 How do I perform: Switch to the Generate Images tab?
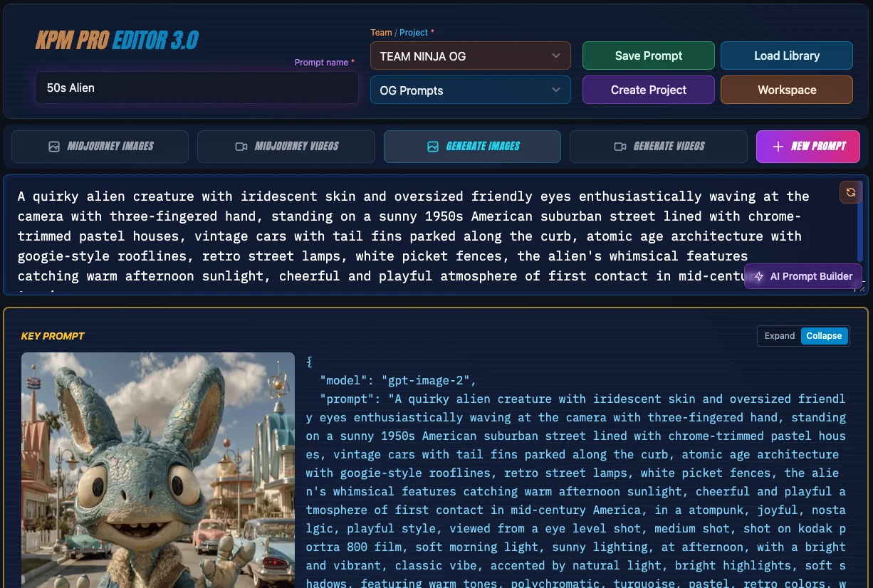coord(472,146)
